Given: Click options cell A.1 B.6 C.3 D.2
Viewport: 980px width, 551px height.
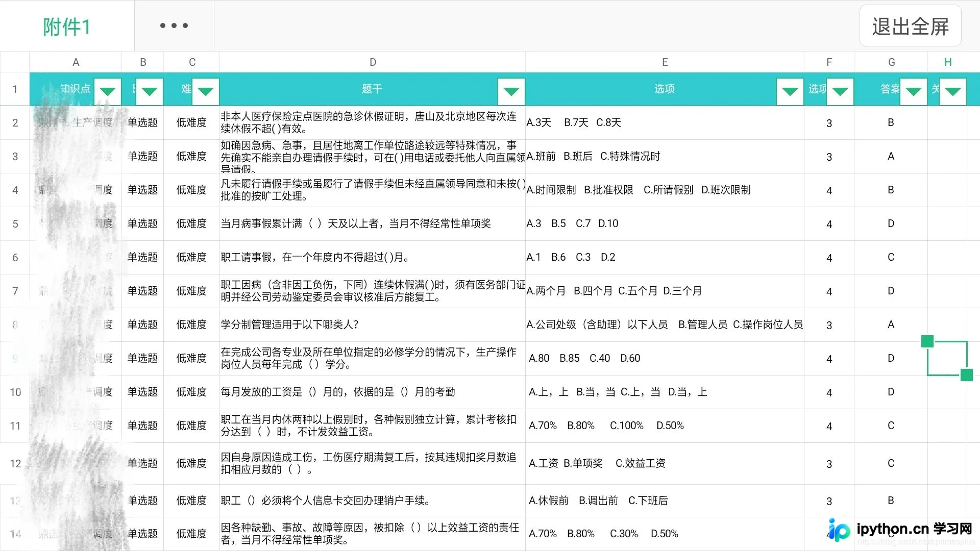Looking at the screenshot, I should pyautogui.click(x=665, y=257).
